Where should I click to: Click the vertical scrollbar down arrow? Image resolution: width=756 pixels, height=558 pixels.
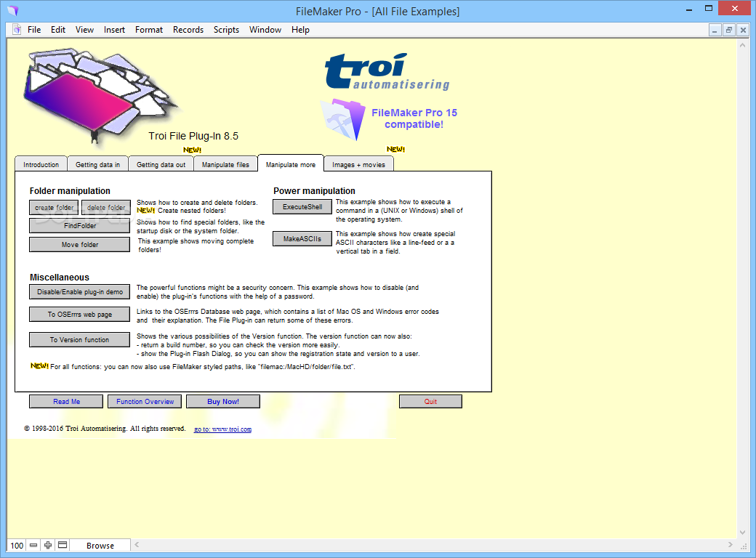click(742, 533)
